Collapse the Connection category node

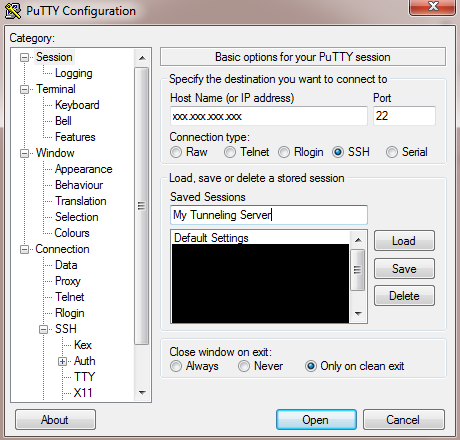pos(24,249)
